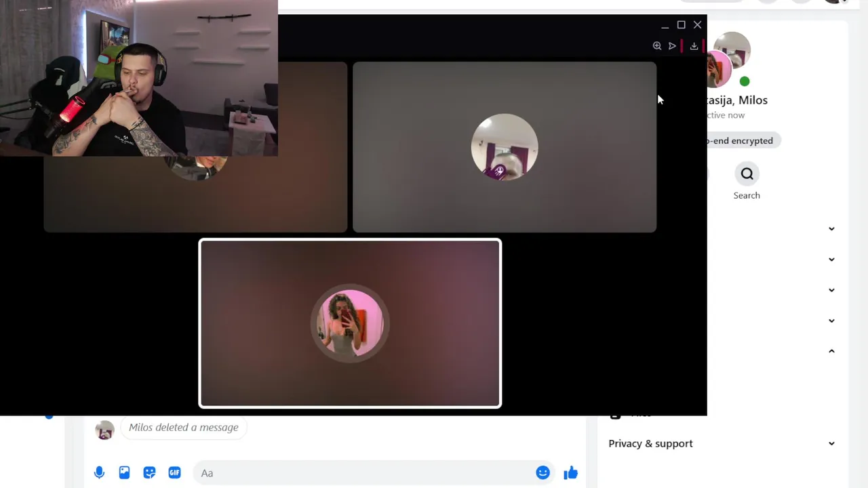Open the GIF picker icon
Image resolution: width=868 pixels, height=488 pixels.
point(174,472)
